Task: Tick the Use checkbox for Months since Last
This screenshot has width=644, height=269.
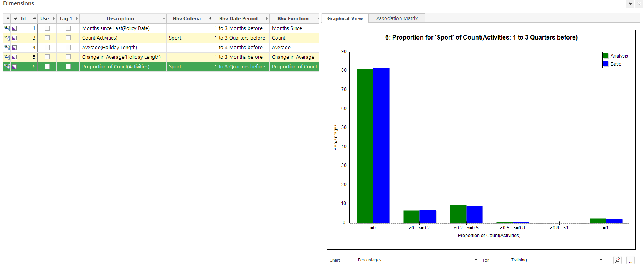Action: click(47, 28)
